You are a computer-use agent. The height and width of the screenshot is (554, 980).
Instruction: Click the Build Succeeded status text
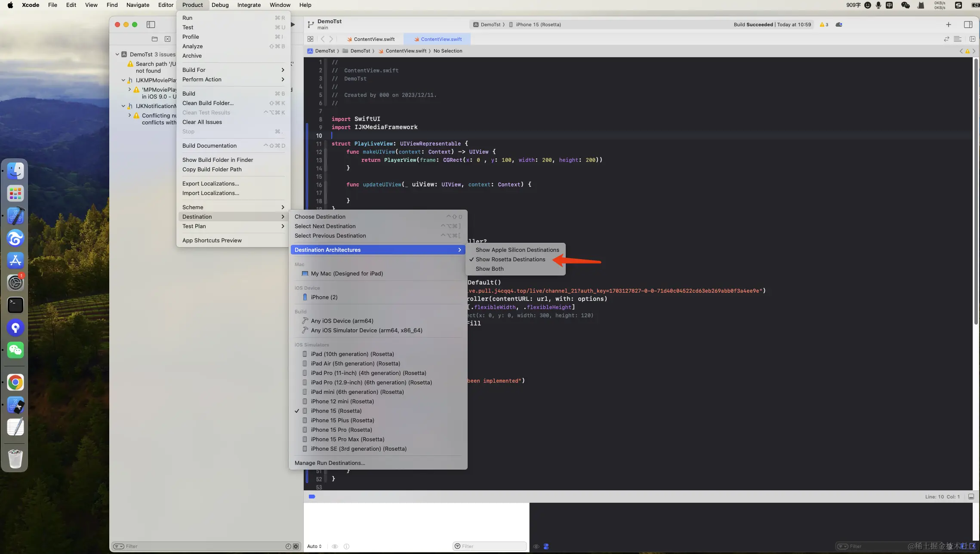coord(753,25)
